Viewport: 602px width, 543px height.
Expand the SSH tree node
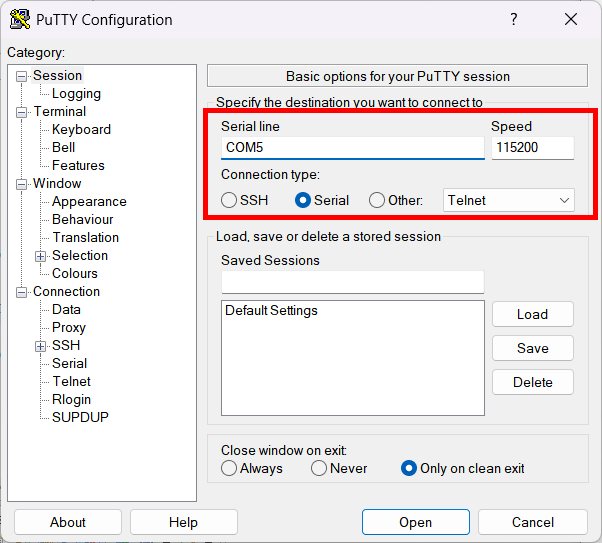pyautogui.click(x=40, y=346)
